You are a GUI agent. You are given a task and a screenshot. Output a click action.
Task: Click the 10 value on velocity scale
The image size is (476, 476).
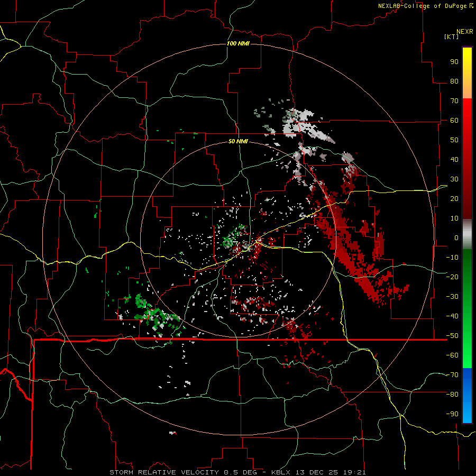454,218
